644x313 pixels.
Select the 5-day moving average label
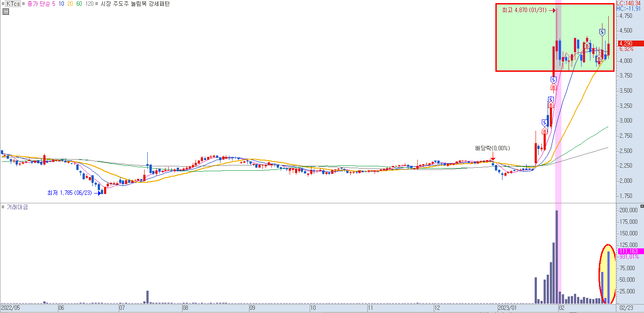(x=54, y=4)
